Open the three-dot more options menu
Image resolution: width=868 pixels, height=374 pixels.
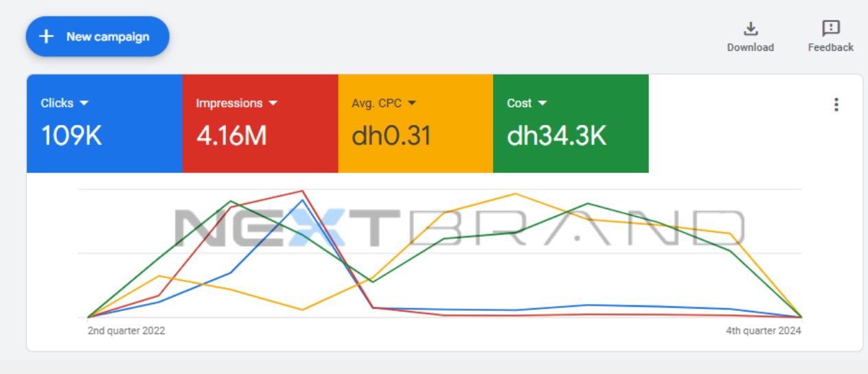(x=836, y=104)
